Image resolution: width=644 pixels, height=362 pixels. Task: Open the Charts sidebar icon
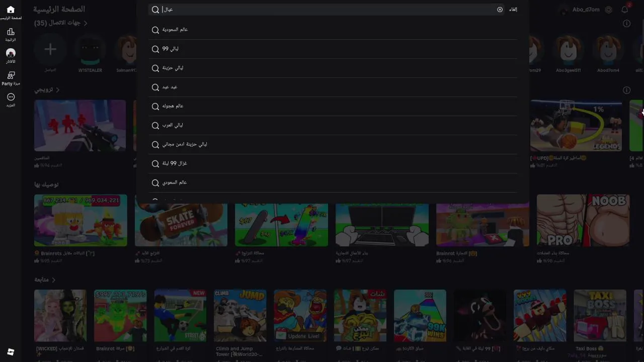tap(11, 32)
